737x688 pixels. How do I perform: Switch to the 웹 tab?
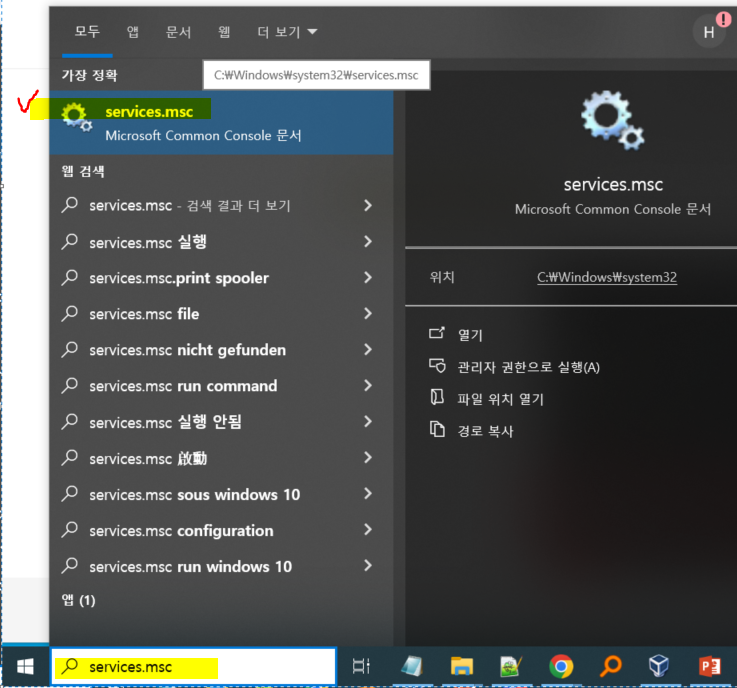[x=224, y=32]
